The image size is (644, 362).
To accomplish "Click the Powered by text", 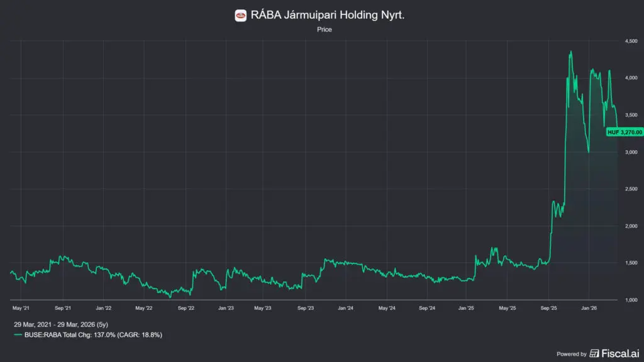I will tap(571, 354).
